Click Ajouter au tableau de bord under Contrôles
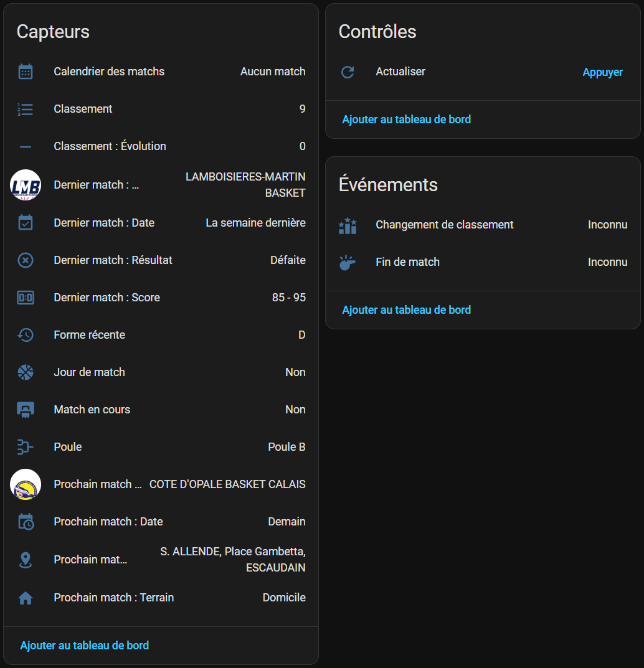The image size is (644, 668). pos(406,120)
